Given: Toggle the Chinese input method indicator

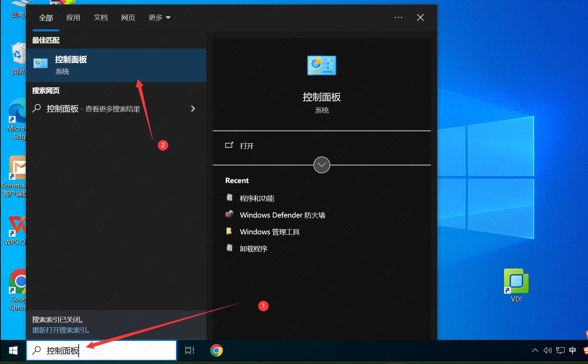Looking at the screenshot, I should click(x=573, y=350).
